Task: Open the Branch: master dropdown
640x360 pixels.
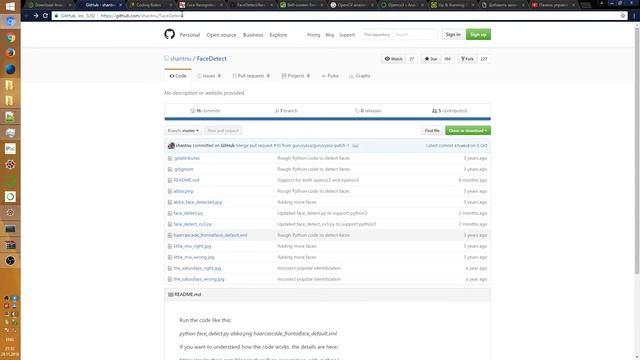Action: (183, 131)
